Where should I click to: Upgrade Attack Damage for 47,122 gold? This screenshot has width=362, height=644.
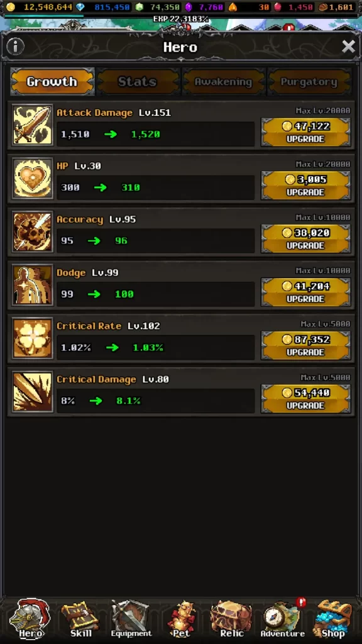[x=306, y=132]
